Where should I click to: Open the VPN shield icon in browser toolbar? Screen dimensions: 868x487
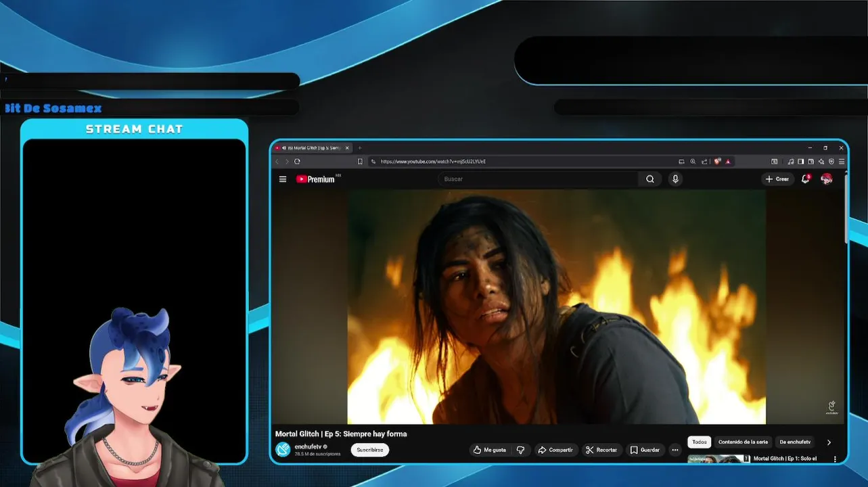[831, 162]
